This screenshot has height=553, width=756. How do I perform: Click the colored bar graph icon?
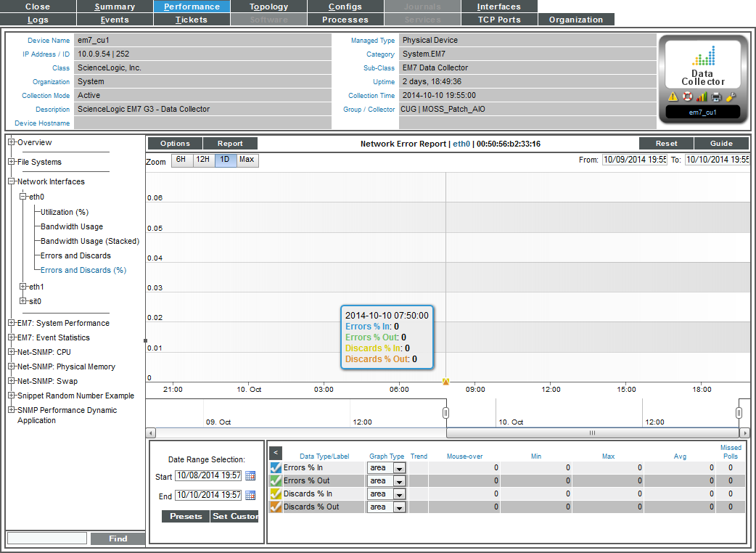702,97
